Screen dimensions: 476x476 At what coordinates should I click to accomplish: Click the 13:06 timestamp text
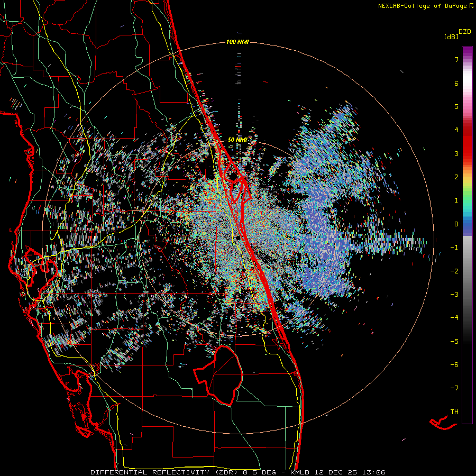click(x=375, y=472)
